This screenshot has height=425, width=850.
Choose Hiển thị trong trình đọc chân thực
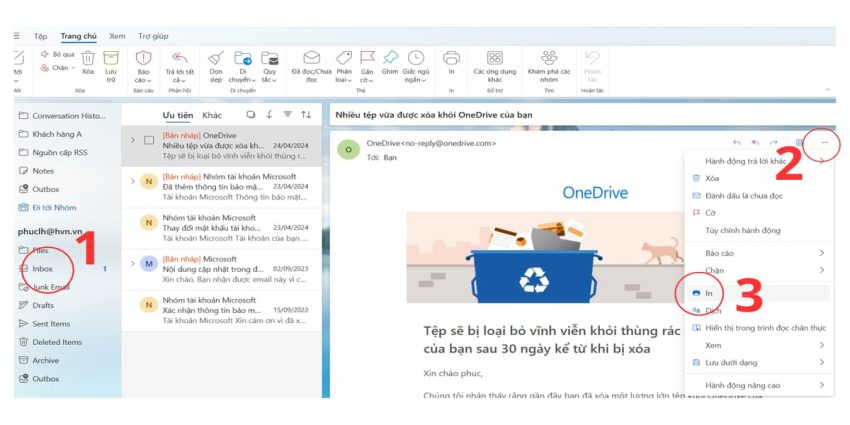point(759,328)
